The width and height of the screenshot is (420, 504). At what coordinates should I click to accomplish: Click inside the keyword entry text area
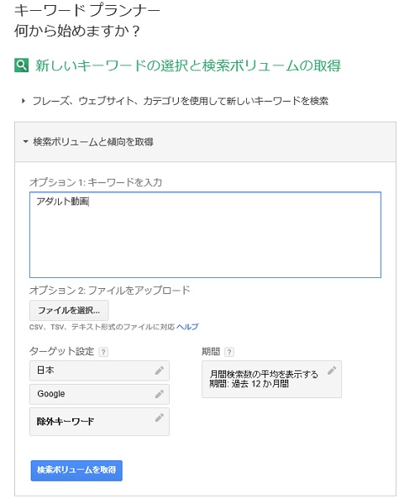click(x=205, y=234)
